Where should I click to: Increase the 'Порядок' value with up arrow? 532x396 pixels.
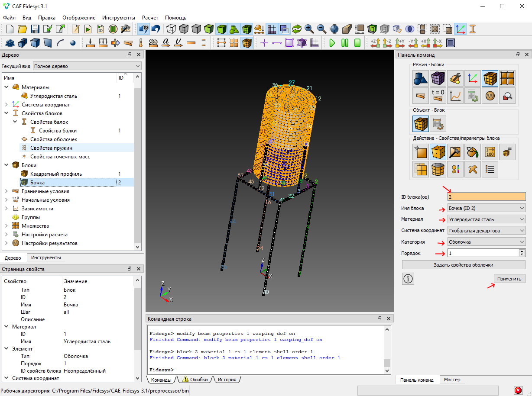pos(522,251)
